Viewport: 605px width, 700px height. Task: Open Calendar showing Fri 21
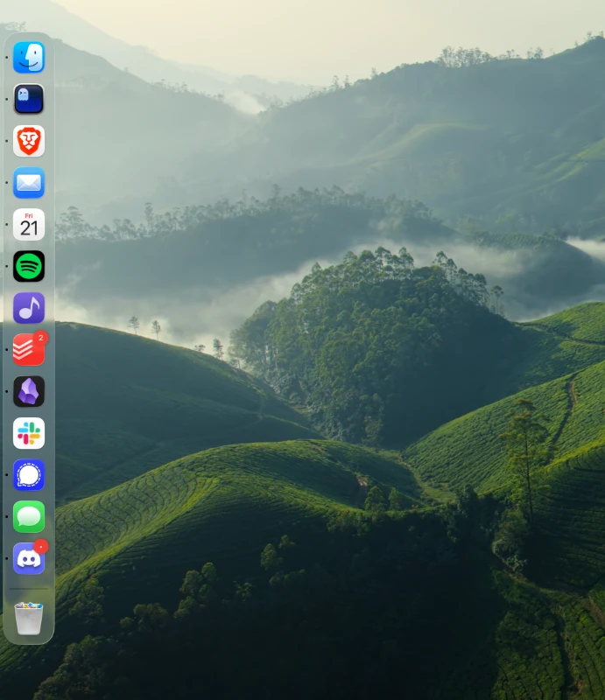coord(29,224)
